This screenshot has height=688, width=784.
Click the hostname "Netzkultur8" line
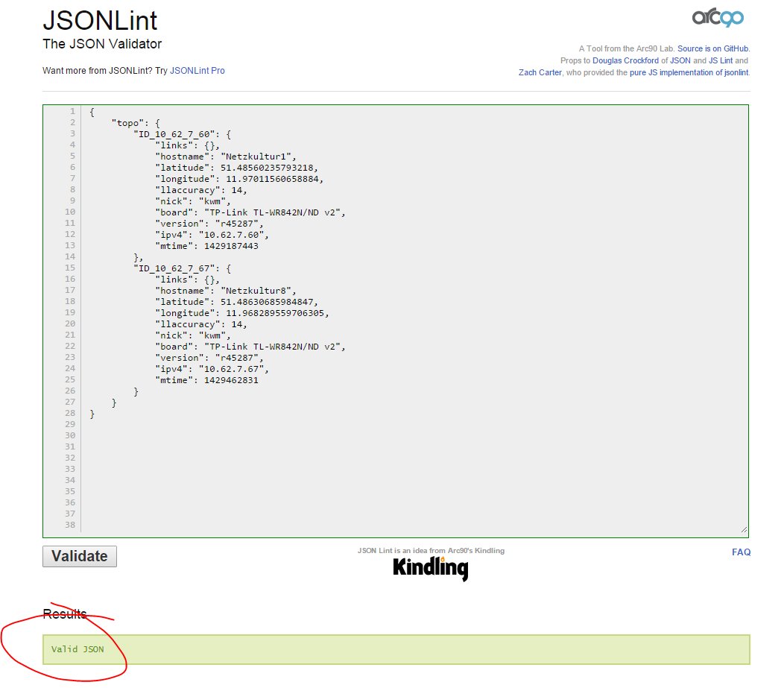coord(226,291)
